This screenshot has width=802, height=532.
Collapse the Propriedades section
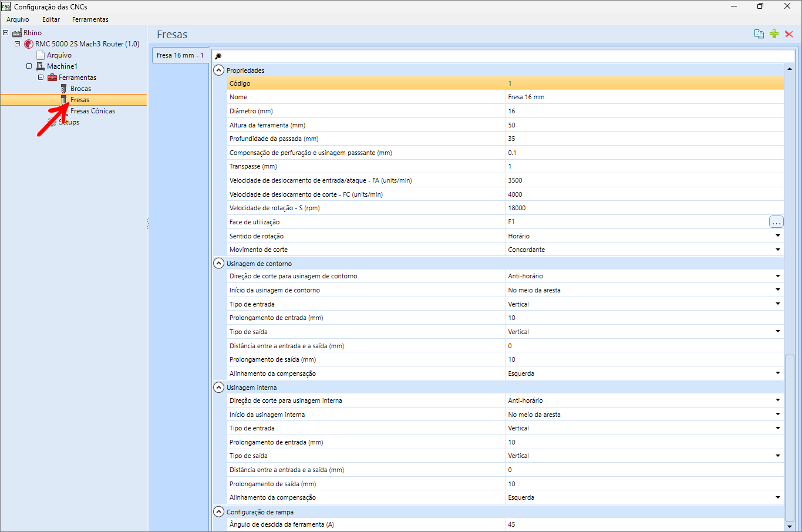(218, 70)
